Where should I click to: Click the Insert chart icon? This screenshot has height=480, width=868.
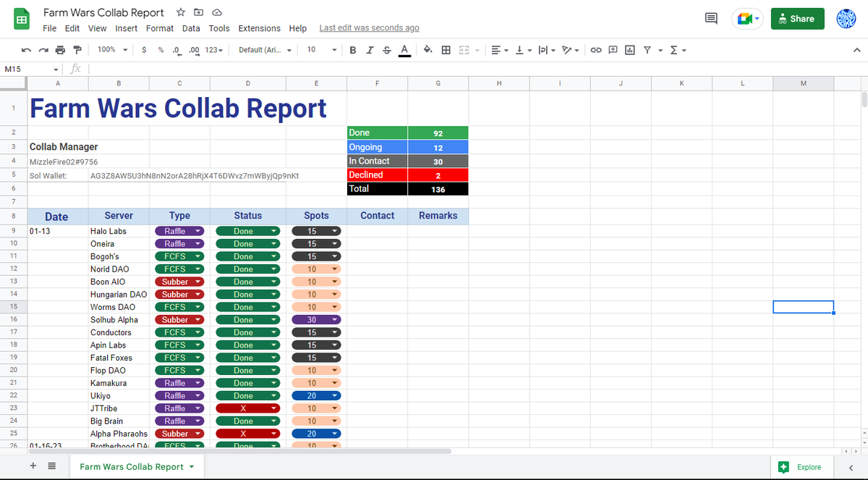tap(630, 50)
